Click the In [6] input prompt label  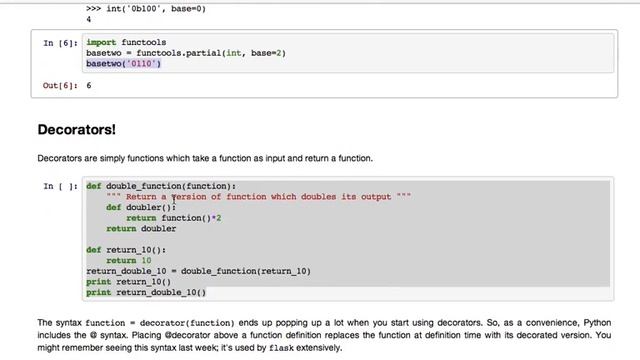(60, 43)
